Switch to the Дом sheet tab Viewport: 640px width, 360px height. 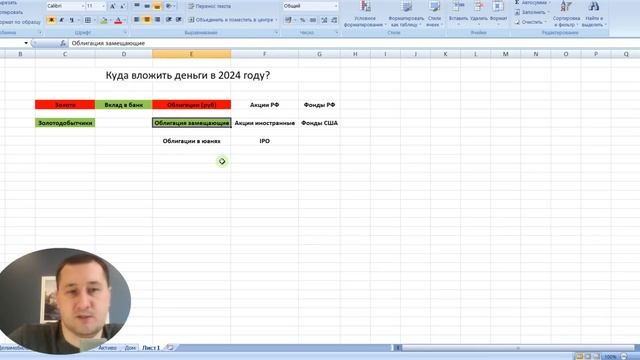[x=130, y=348]
